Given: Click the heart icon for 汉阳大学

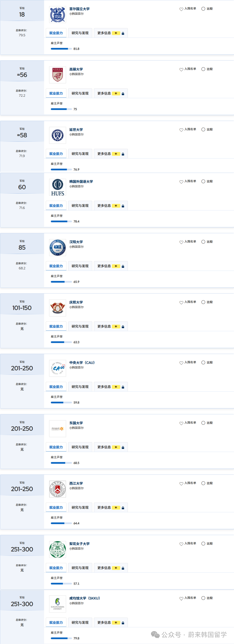Looking at the screenshot, I should coord(181,242).
